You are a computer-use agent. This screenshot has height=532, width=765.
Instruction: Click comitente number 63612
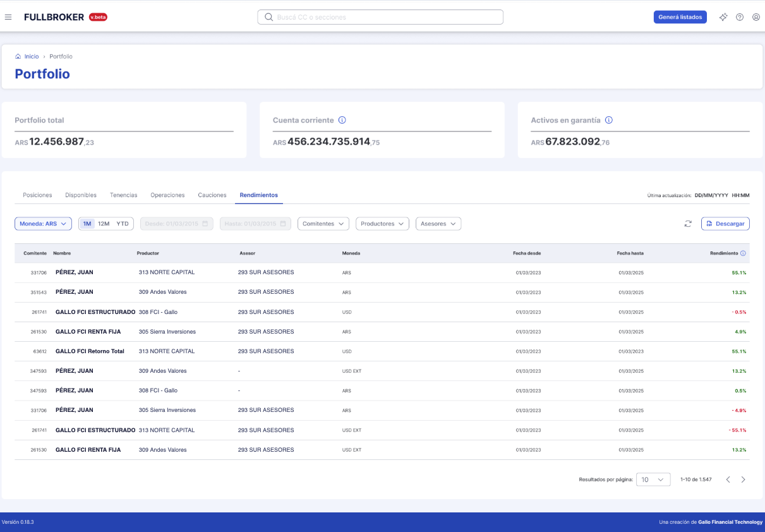tap(40, 351)
